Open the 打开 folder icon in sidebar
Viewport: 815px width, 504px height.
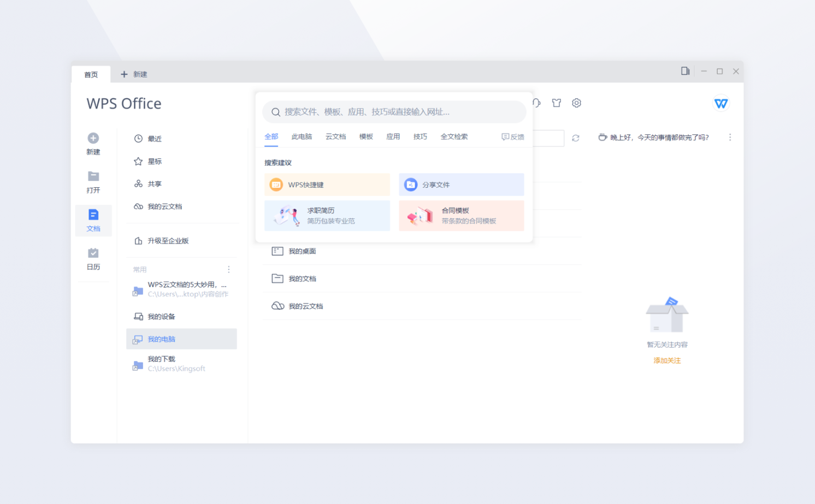tap(93, 176)
